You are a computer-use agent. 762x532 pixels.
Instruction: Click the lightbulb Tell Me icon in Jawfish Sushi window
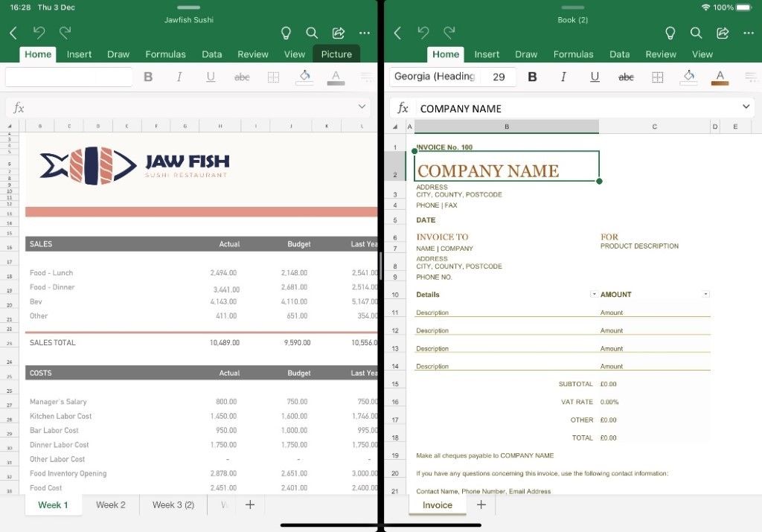(x=285, y=33)
